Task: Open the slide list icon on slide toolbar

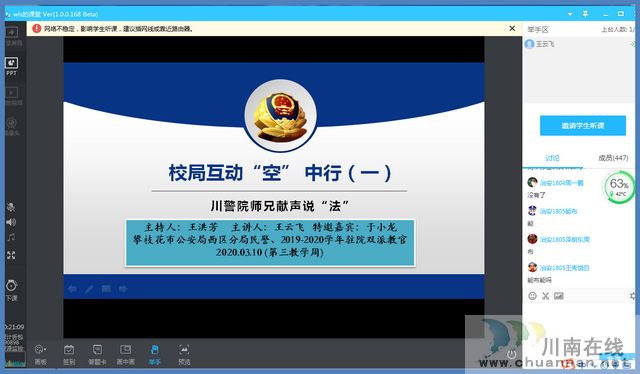Action: (x=106, y=289)
